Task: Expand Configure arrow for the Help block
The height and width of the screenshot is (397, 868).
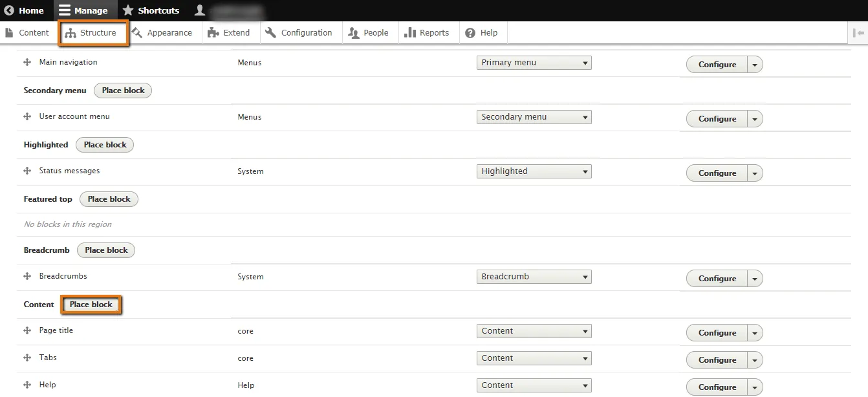Action: [x=755, y=387]
